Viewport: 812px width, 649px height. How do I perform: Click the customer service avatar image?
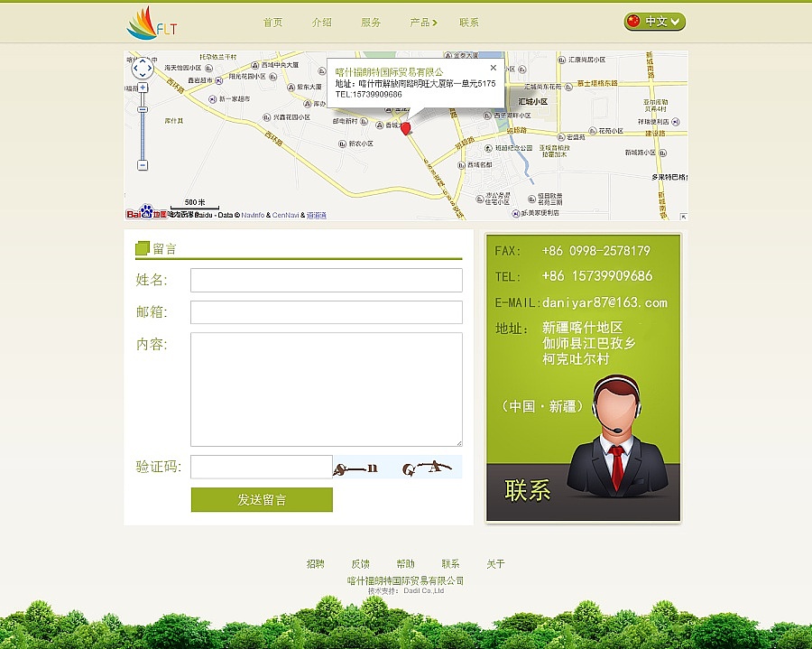[617, 435]
